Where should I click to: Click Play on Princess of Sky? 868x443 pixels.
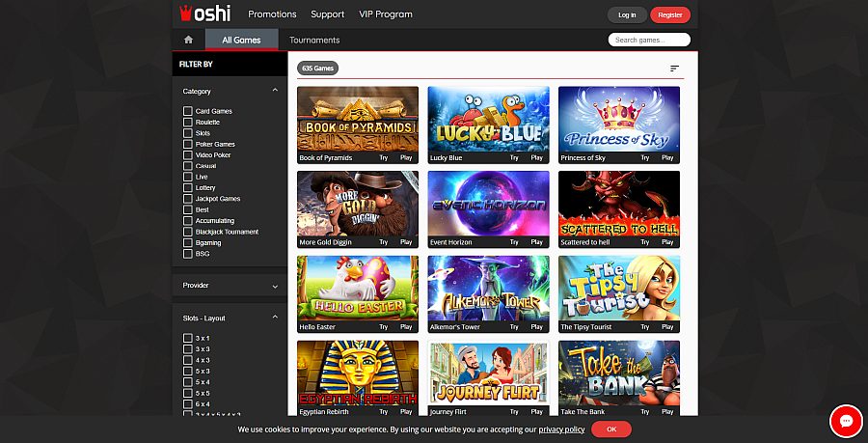(x=667, y=158)
